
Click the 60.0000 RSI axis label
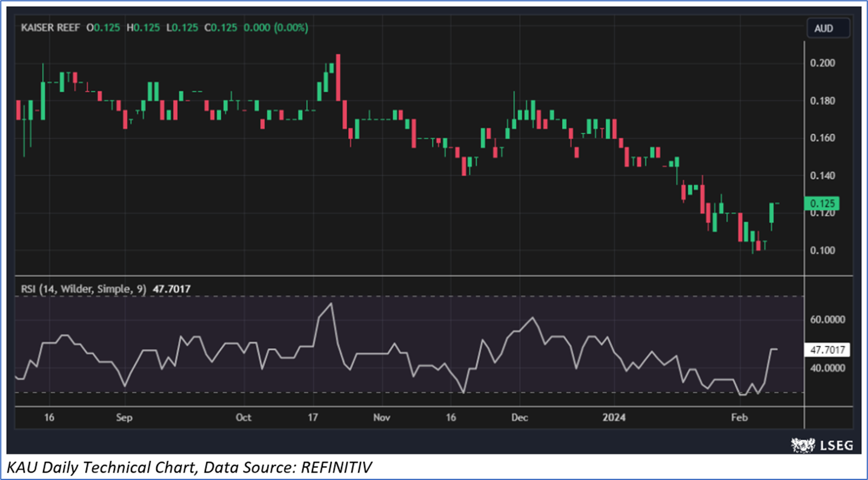click(827, 319)
